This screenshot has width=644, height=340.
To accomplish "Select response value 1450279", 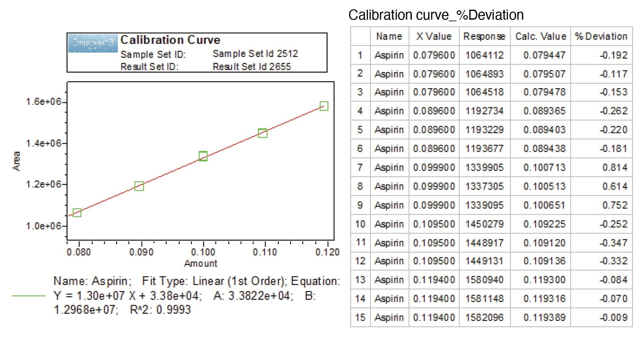I will tap(484, 224).
